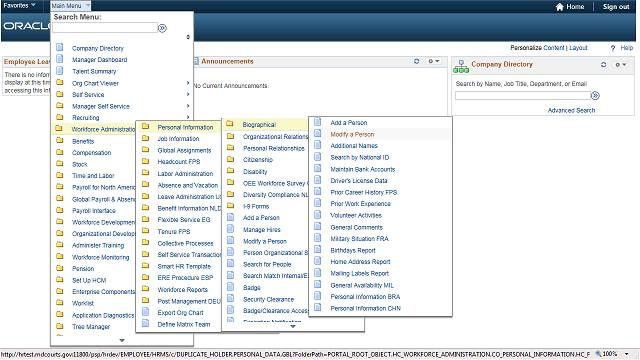640x360 pixels.
Task: Refresh the Announcements pagelet
Action: 416,61
